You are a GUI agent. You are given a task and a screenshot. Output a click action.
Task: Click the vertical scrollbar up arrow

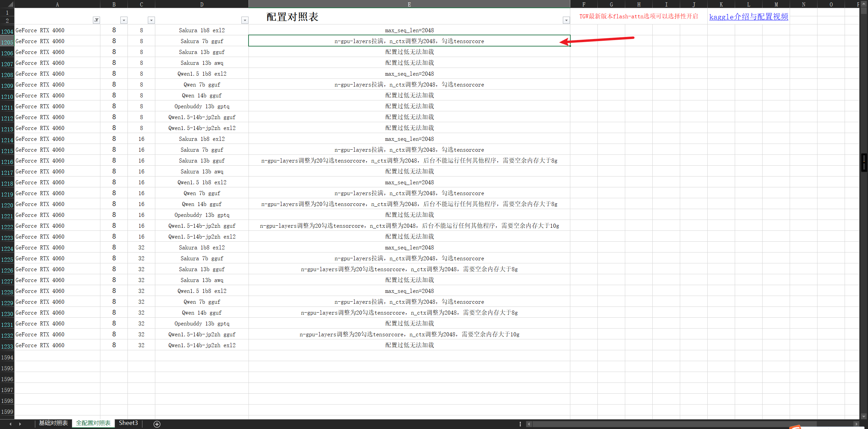click(864, 4)
